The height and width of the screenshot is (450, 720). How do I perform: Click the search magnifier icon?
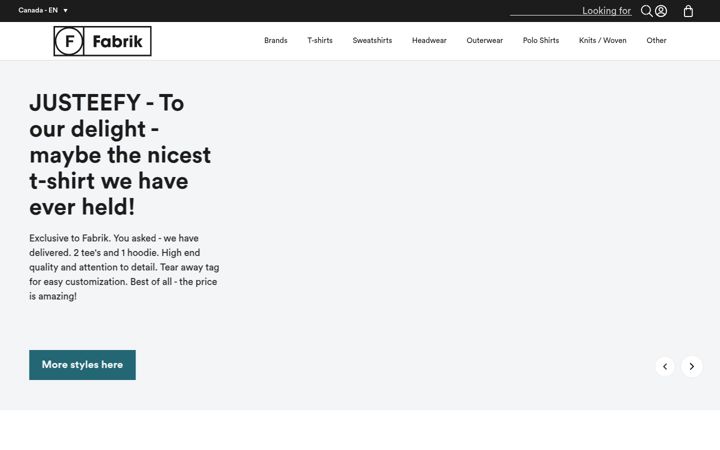647,11
